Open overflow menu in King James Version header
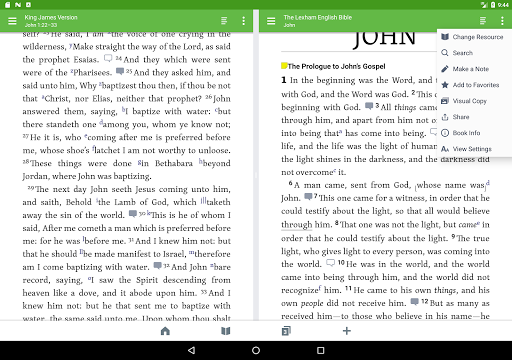Image resolution: width=512 pixels, height=360 pixels. pos(244,21)
